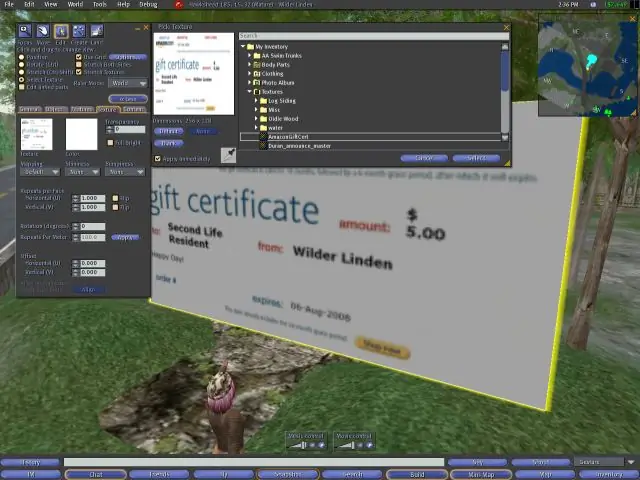Expand the Clothing folder arrow

click(250, 74)
